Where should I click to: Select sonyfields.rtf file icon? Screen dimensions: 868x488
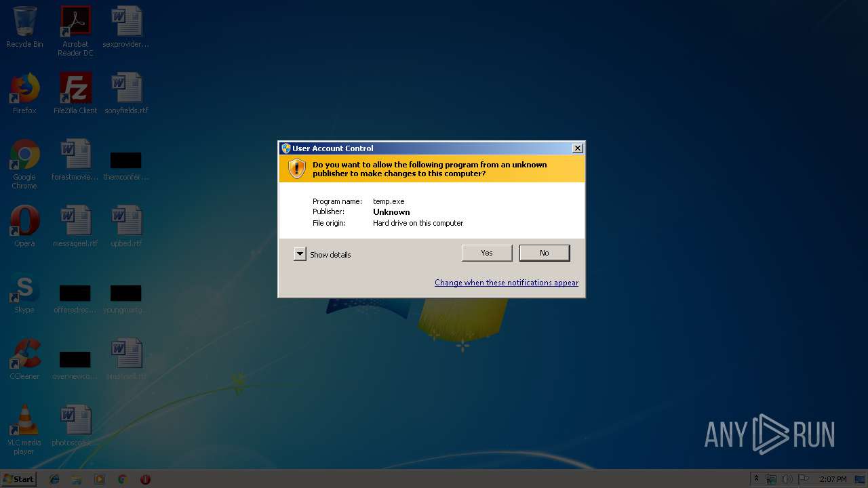pyautogui.click(x=126, y=94)
